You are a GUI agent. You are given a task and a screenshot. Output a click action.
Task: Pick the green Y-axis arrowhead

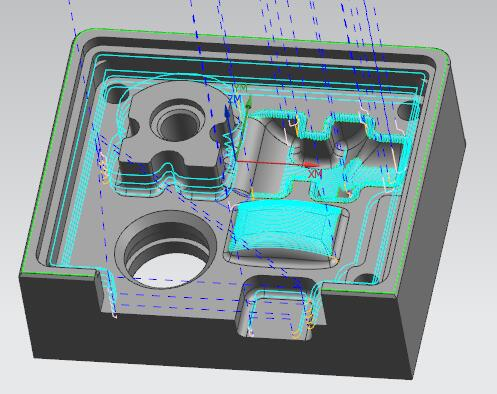tap(248, 103)
